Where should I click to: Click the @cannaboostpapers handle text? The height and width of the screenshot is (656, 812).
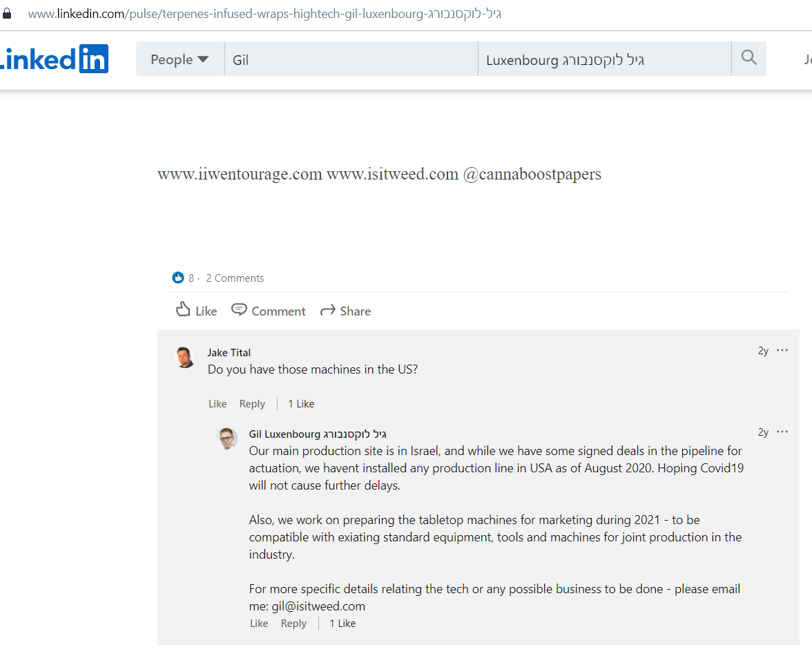coord(532,174)
